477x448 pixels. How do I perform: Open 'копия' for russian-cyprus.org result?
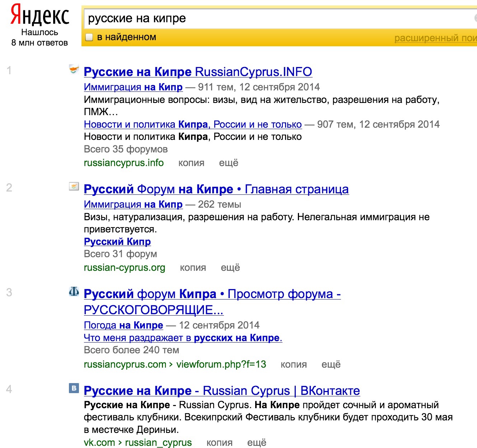point(193,268)
